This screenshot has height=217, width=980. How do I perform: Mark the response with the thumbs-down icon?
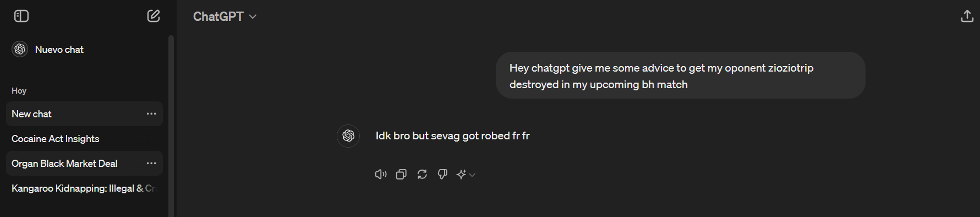coord(442,174)
